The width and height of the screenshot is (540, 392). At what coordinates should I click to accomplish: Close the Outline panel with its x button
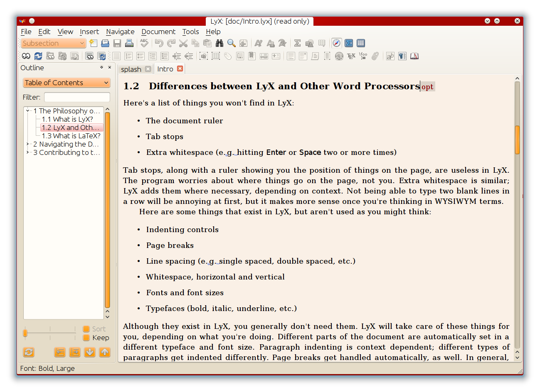(x=110, y=67)
